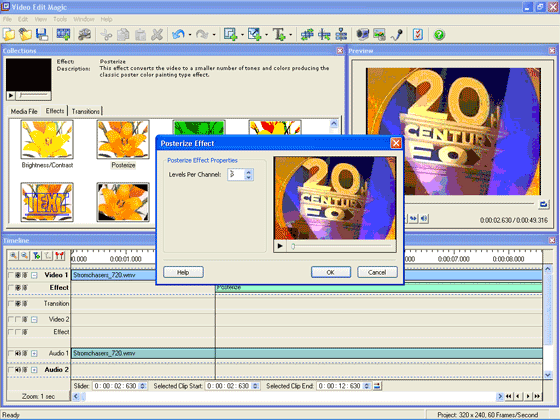
Task: Click the add transition toolbar icon
Action: pos(231,35)
